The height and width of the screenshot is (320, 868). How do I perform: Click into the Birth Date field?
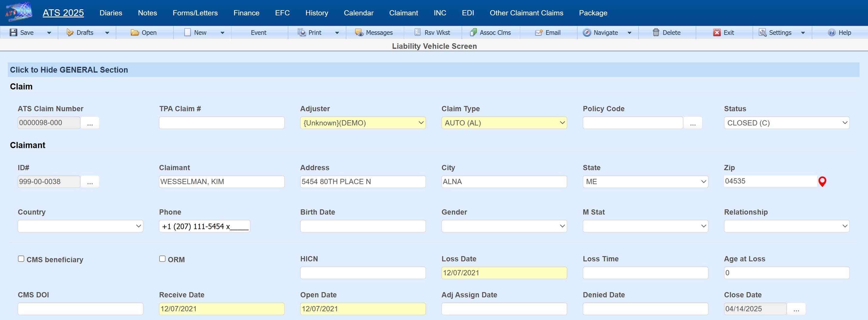363,226
